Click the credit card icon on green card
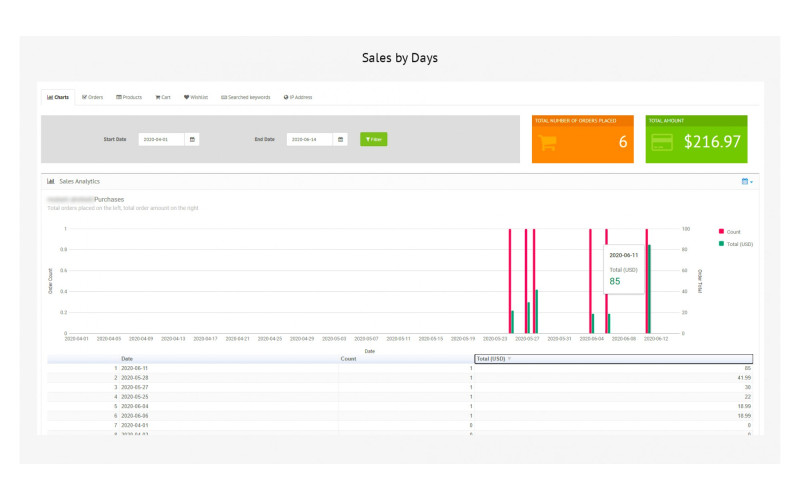 click(661, 141)
